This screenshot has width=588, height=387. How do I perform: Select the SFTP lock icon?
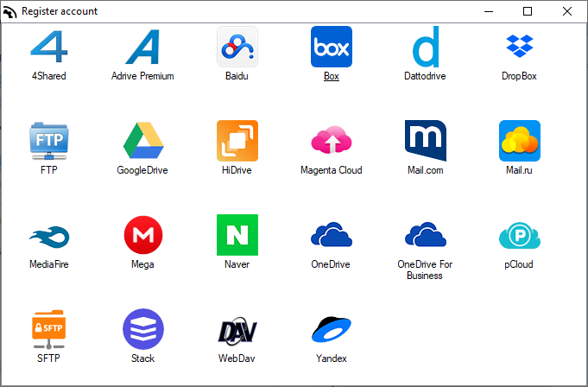pyautogui.click(x=48, y=329)
